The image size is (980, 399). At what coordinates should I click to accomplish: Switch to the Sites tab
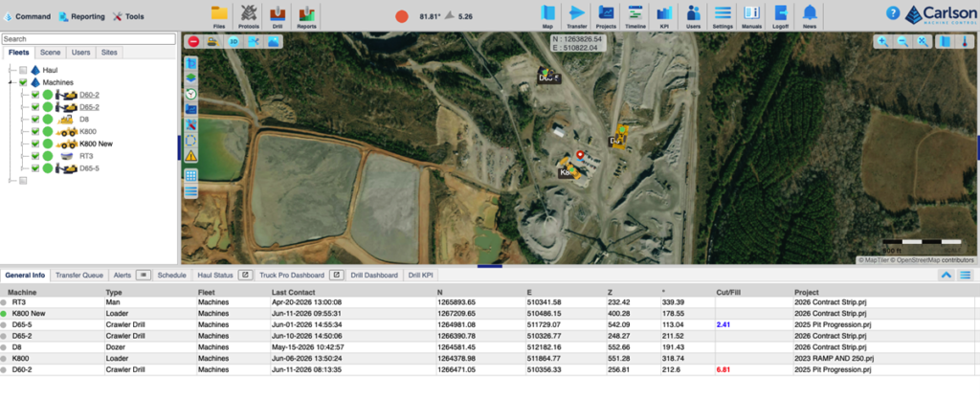tap(109, 53)
